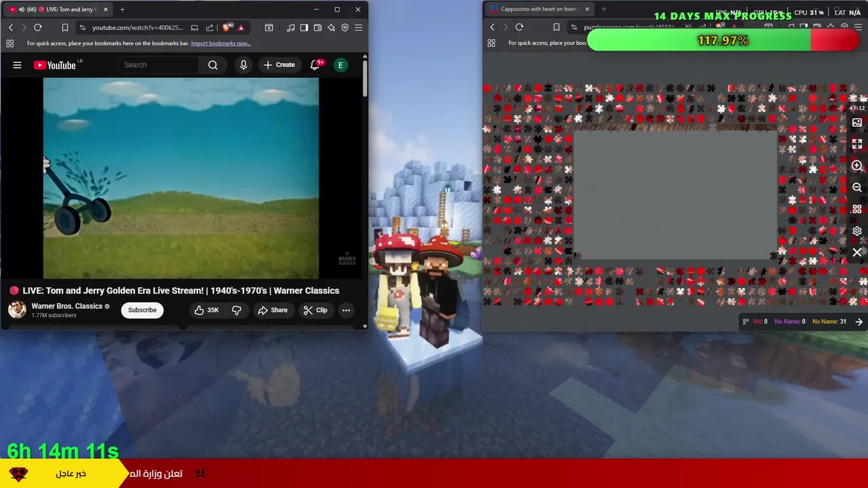Reload the YouTube page

click(x=38, y=28)
